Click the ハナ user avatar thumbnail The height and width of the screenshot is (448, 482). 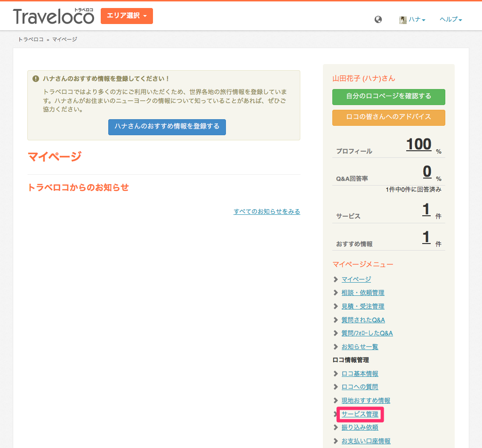[403, 20]
